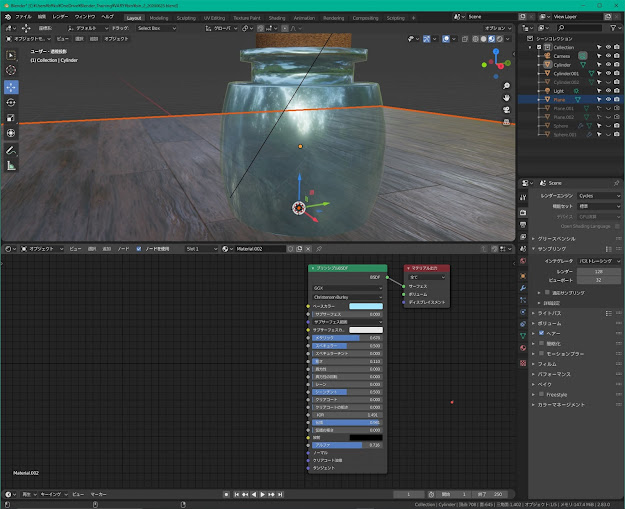Open the Material properties tab
Image resolution: width=625 pixels, height=509 pixels.
pyautogui.click(x=523, y=348)
